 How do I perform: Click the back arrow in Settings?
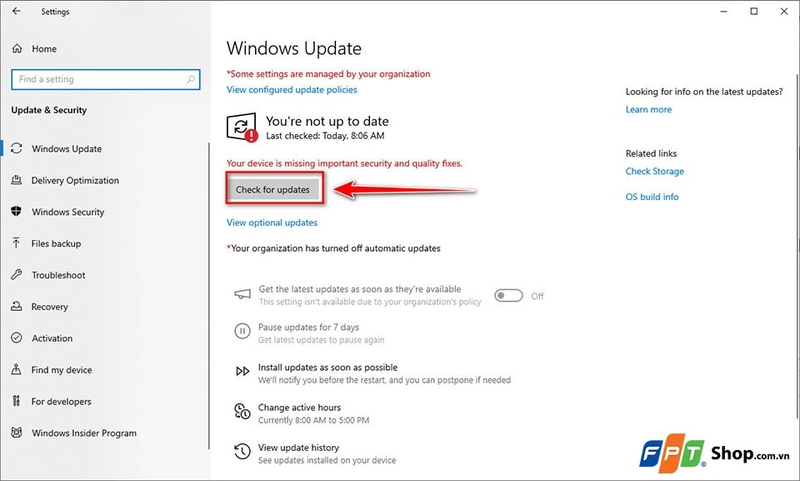pos(16,11)
